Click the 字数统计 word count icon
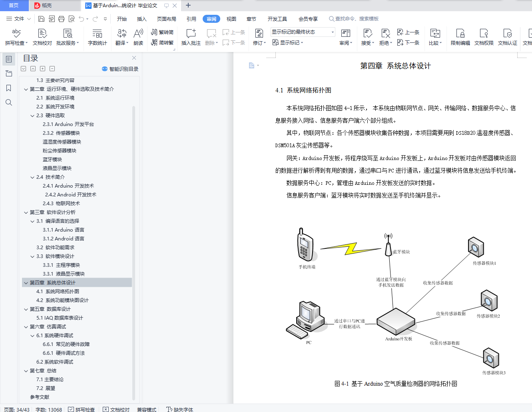The width and height of the screenshot is (532, 412). click(x=97, y=37)
